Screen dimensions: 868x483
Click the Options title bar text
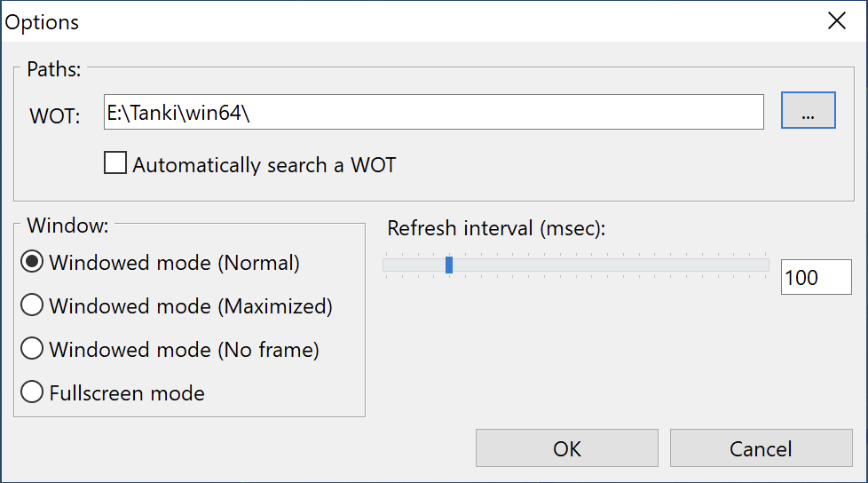(x=43, y=22)
